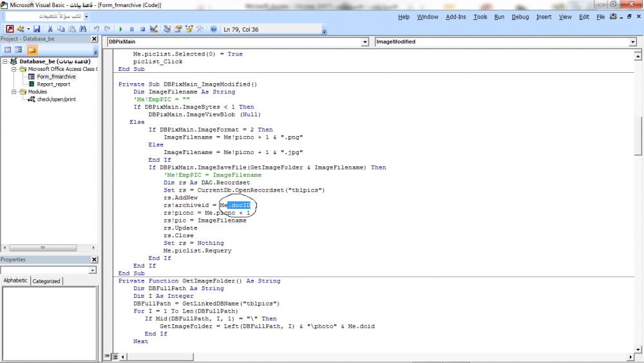Run the macro with the green play icon
This screenshot has height=363, width=644.
coord(121,29)
